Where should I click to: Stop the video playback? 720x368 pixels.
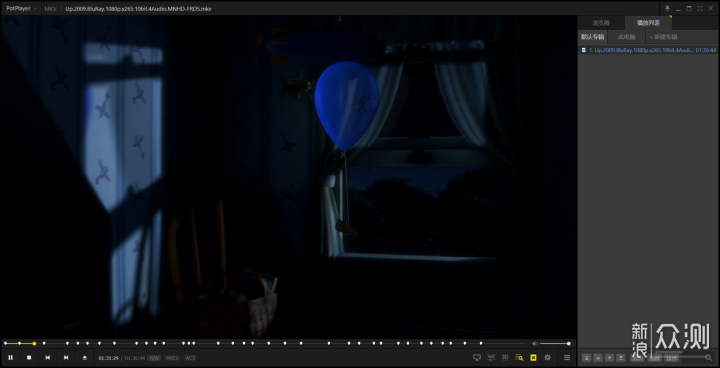point(29,357)
